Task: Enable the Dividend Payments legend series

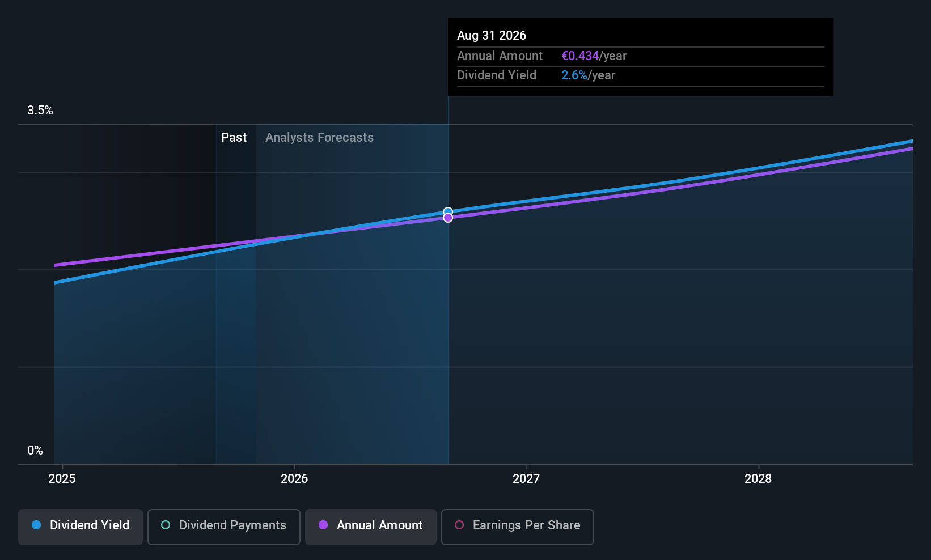Action: click(224, 525)
